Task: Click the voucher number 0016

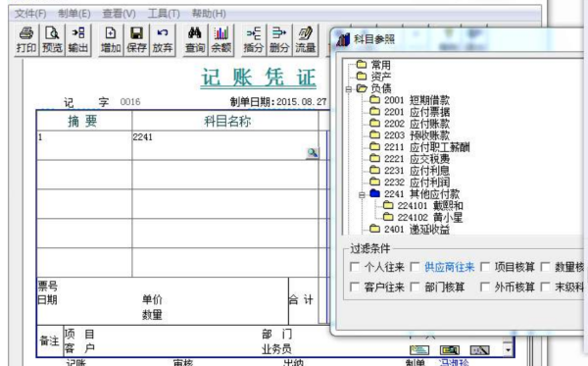Action: (x=130, y=102)
